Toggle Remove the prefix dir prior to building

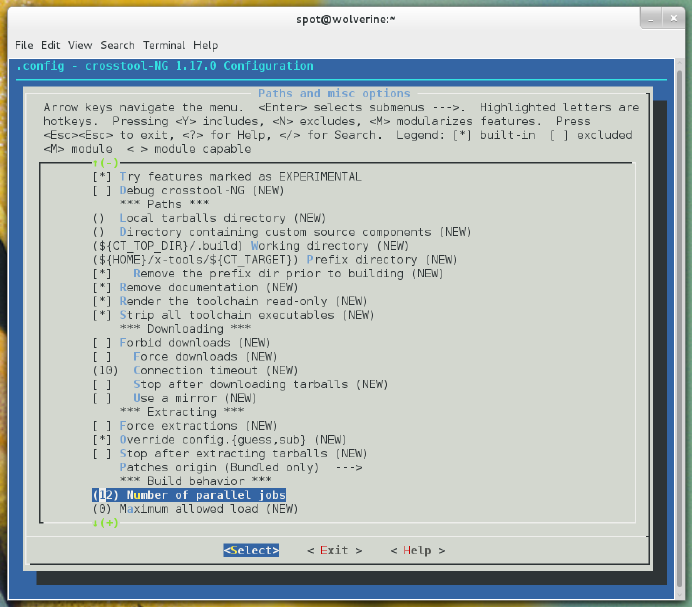coord(268,273)
